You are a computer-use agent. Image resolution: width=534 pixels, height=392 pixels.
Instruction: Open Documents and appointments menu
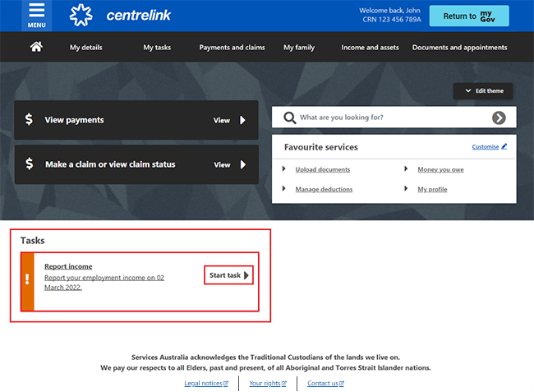459,48
